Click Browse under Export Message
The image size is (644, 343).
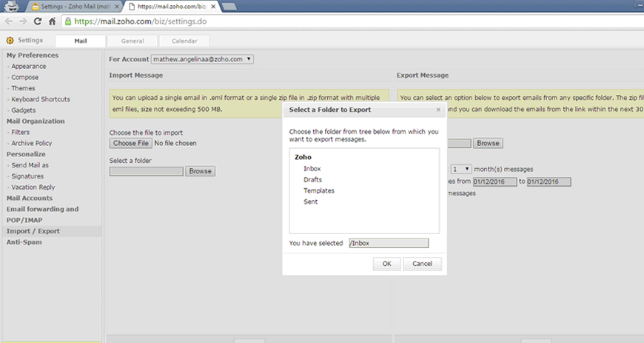click(488, 143)
